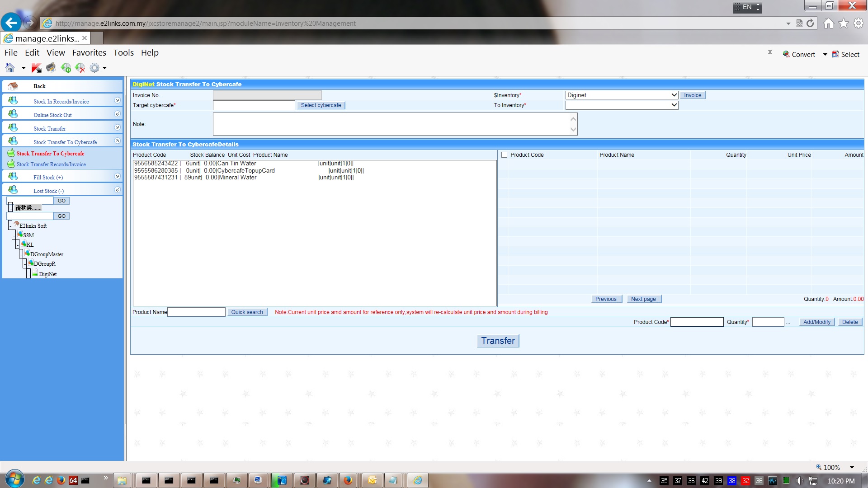Open the Favorites menu
Image resolution: width=868 pixels, height=488 pixels.
point(89,53)
